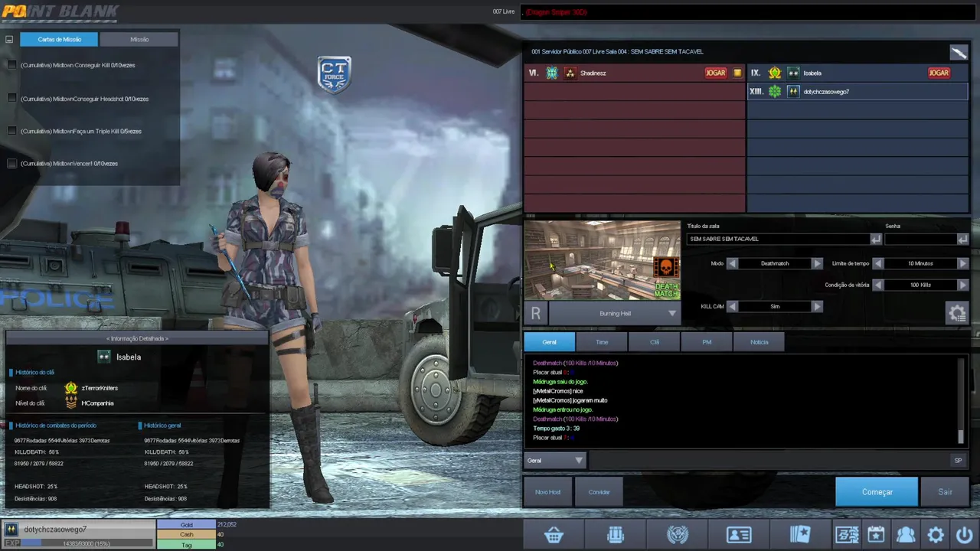Click the EXP progress bar

(87, 543)
